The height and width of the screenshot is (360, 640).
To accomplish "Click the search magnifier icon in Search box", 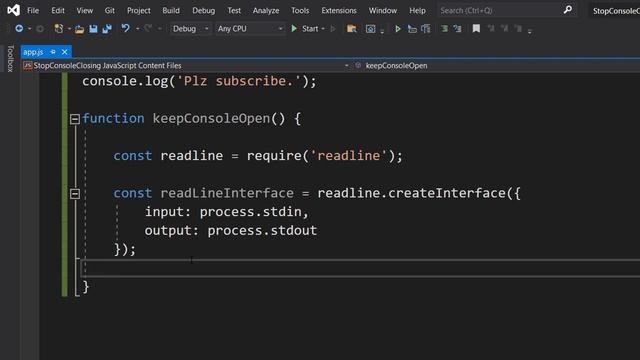I will pyautogui.click(x=567, y=10).
